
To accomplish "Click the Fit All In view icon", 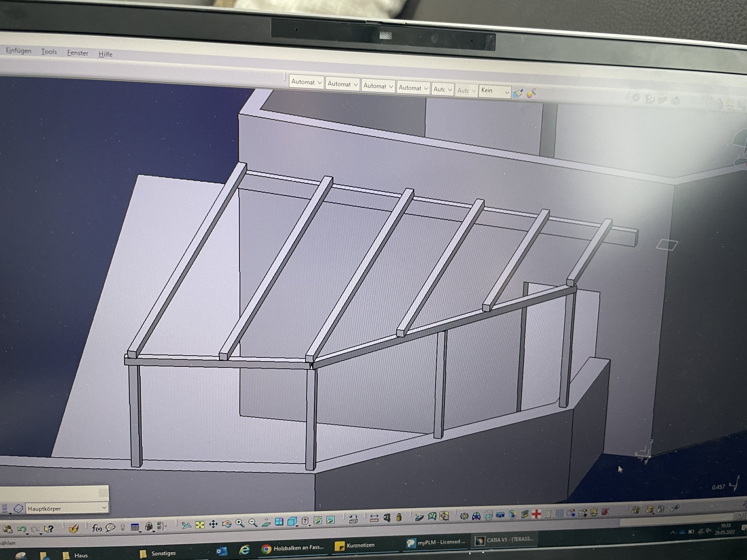I will [x=200, y=525].
